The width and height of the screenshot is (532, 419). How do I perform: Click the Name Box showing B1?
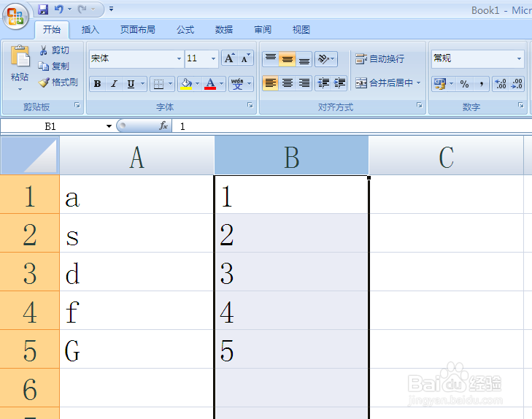coord(51,126)
